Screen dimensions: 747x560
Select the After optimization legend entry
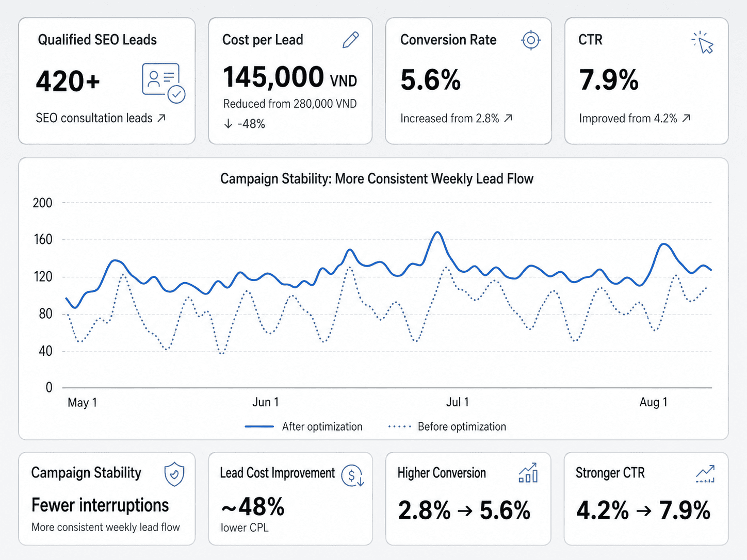pos(303,426)
